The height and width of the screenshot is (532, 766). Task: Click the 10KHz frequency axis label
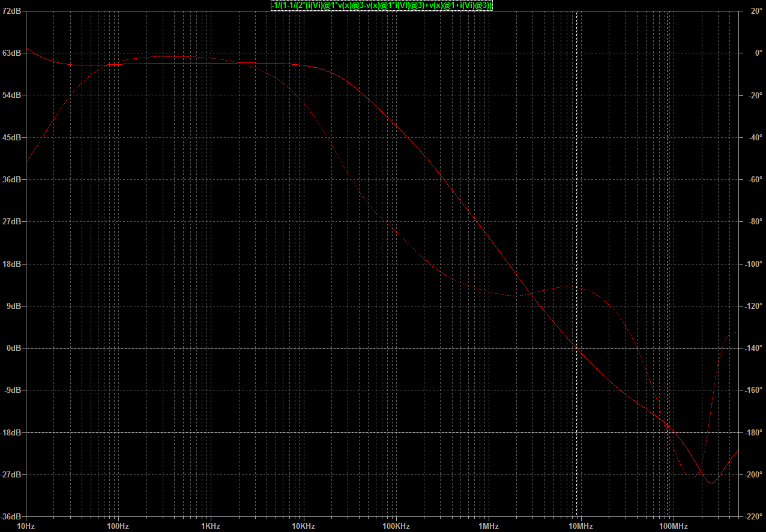303,526
